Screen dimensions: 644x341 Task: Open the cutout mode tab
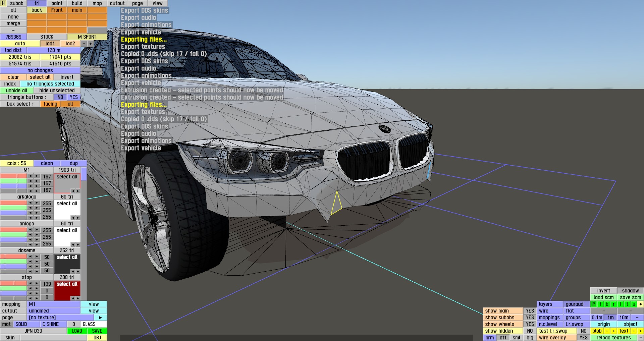(117, 3)
